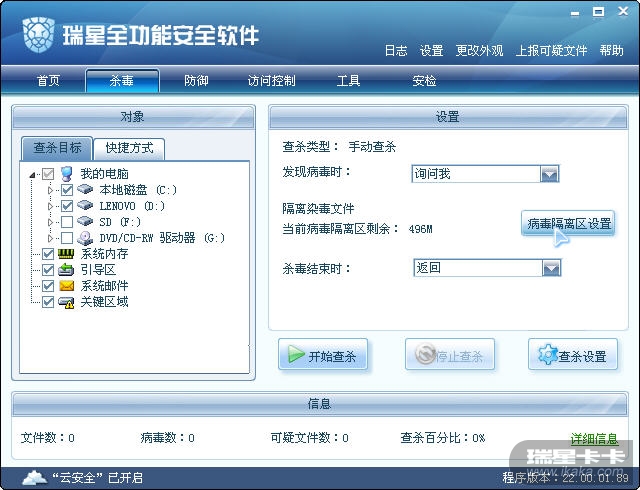The width and height of the screenshot is (640, 490).
Task: Open the 杀毒结束时 dropdown arrow
Action: 551,268
